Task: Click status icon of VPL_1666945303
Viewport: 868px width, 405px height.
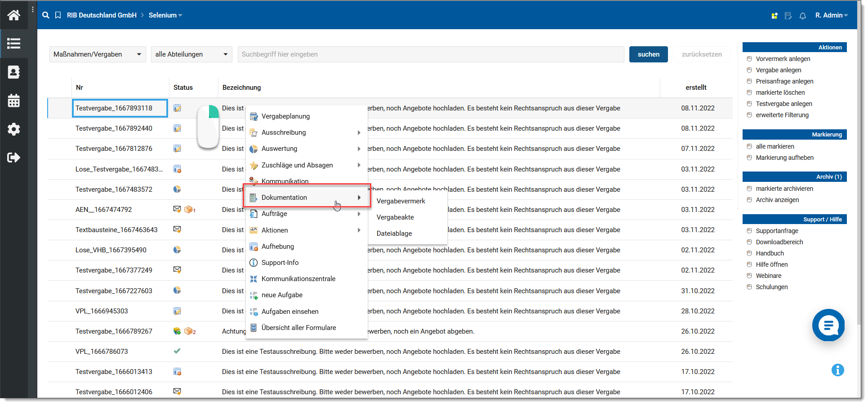Action: tap(178, 311)
